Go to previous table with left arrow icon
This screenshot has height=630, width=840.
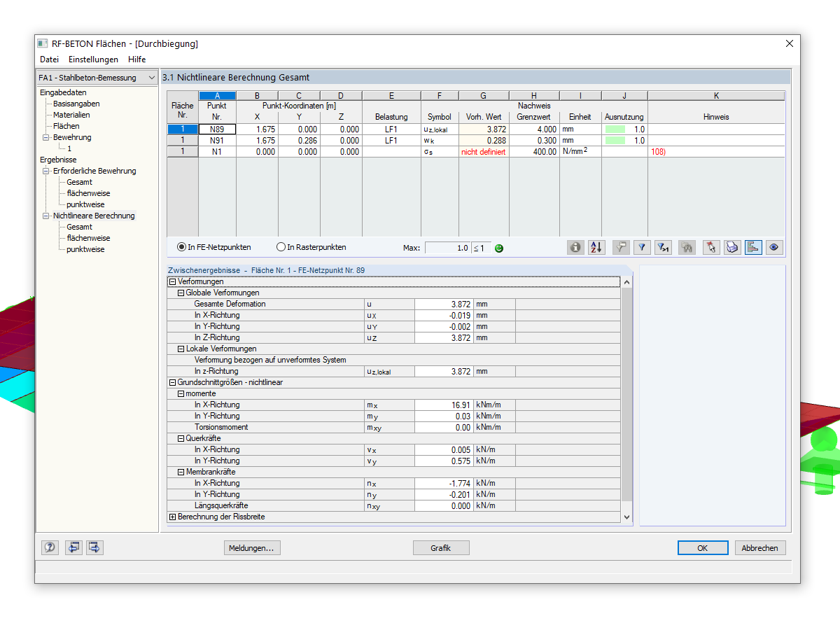coord(73,547)
